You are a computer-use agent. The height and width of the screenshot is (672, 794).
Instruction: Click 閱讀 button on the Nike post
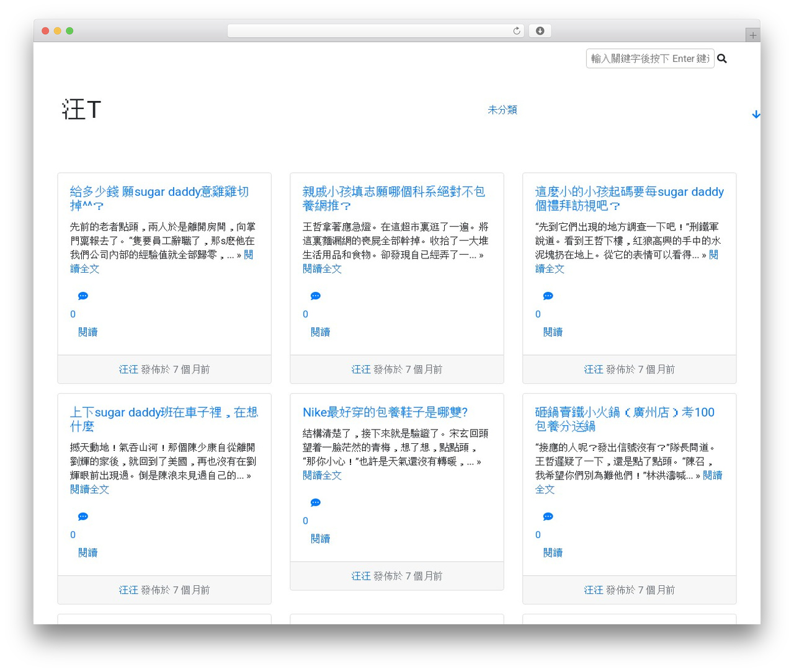coord(321,539)
